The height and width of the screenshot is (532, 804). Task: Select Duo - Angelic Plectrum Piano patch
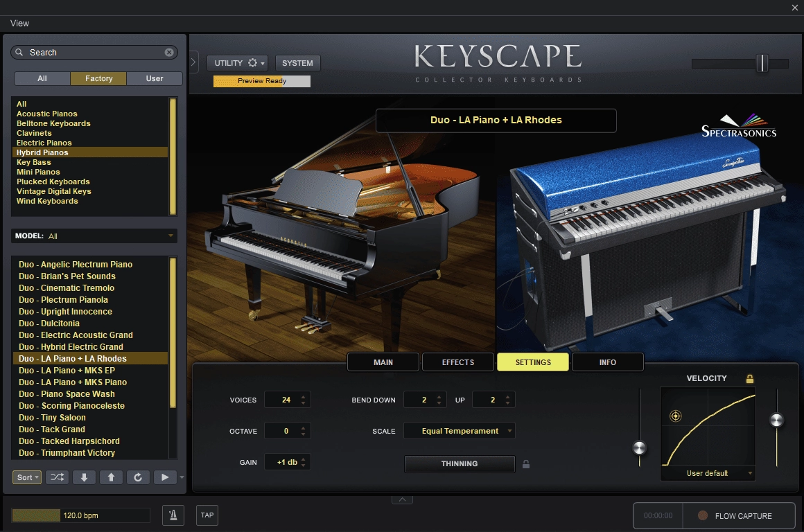pyautogui.click(x=90, y=265)
